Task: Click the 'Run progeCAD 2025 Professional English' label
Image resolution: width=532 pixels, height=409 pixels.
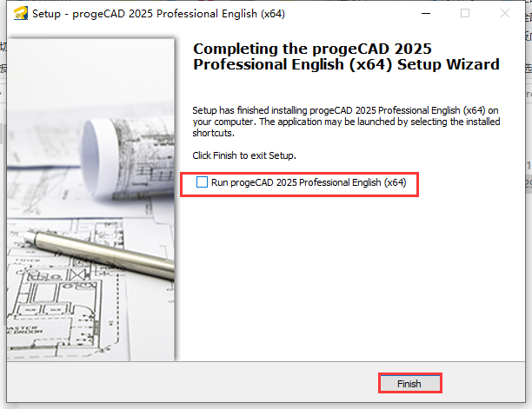Action: pos(309,182)
